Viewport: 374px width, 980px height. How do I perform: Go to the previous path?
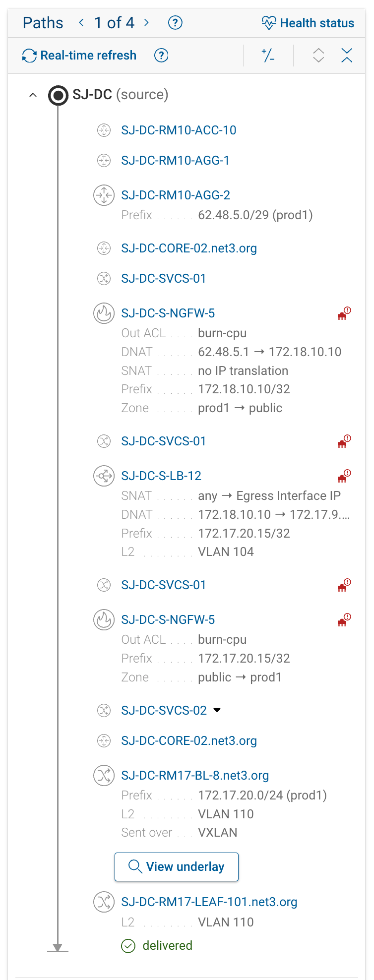[81, 23]
